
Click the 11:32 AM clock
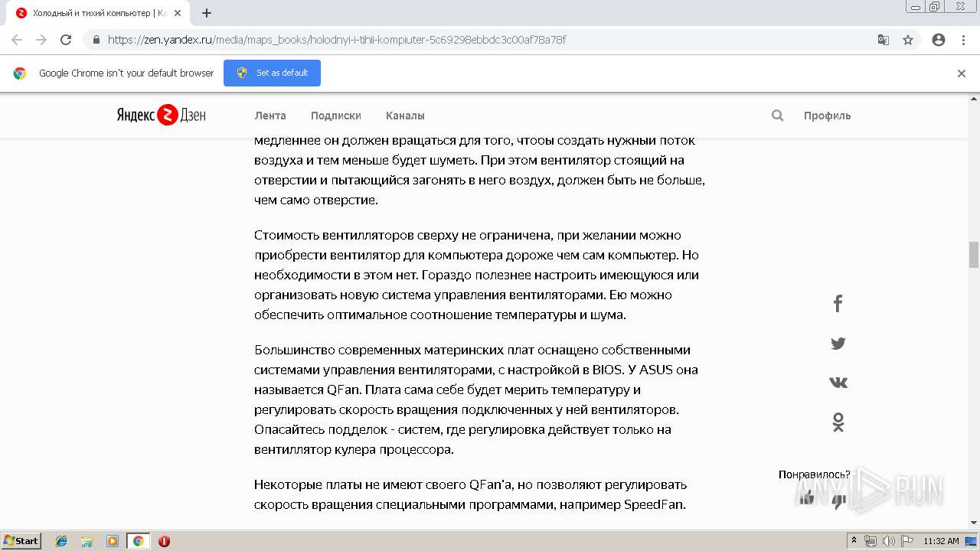[941, 541]
